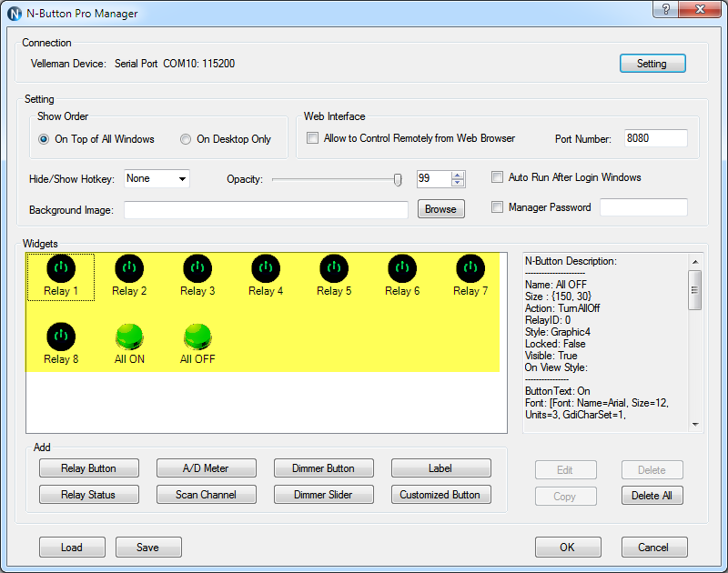The height and width of the screenshot is (573, 728).
Task: Click the 'Name: All OFF' description line
Action: pyautogui.click(x=556, y=285)
